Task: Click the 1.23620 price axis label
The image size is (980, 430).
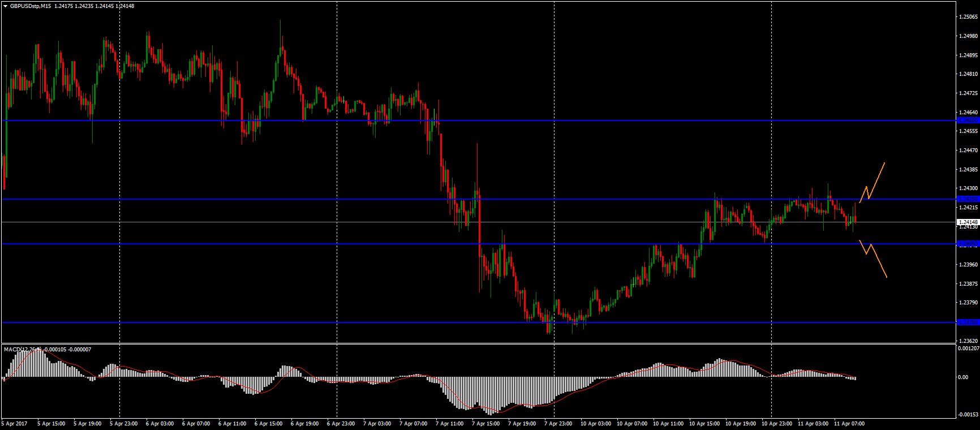Action: 969,341
